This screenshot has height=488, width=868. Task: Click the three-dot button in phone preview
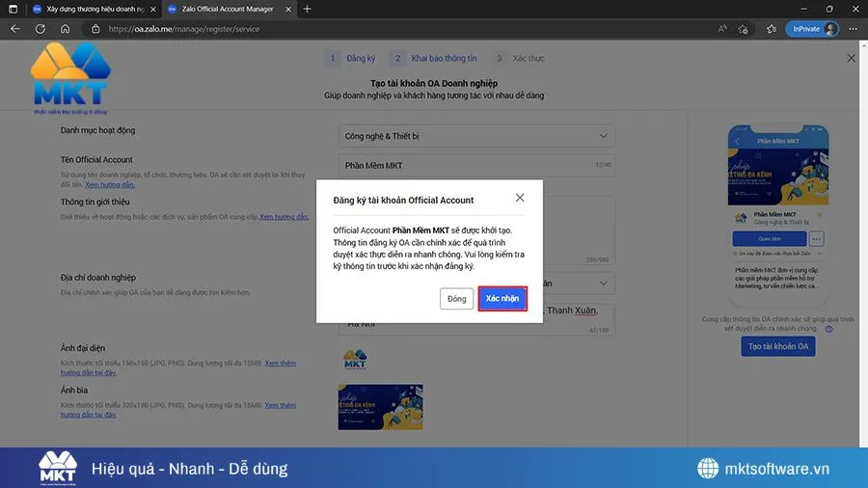click(816, 239)
